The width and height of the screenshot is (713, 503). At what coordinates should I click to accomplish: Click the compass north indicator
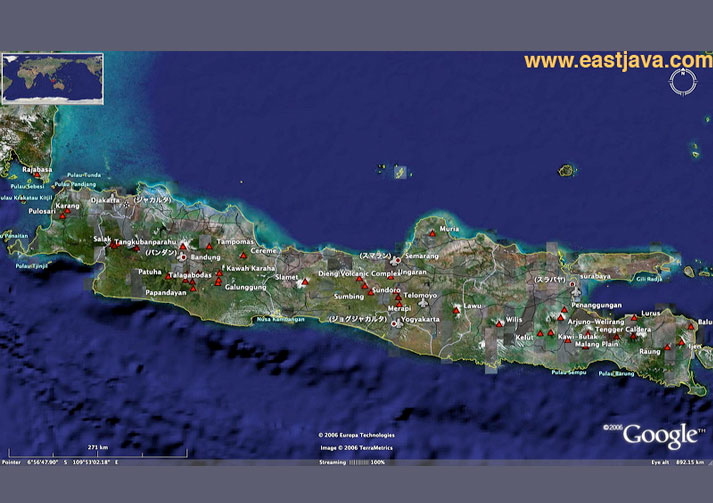[x=682, y=82]
